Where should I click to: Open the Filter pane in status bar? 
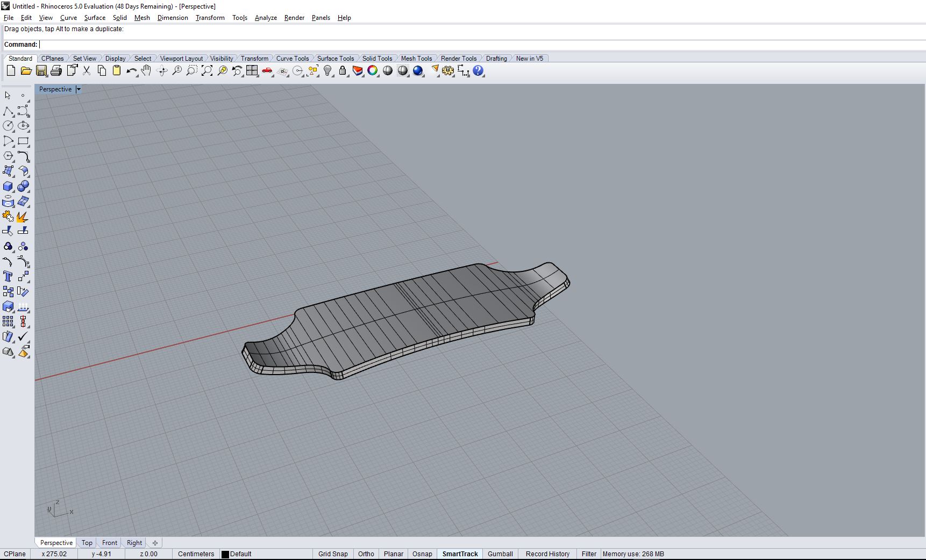point(589,554)
